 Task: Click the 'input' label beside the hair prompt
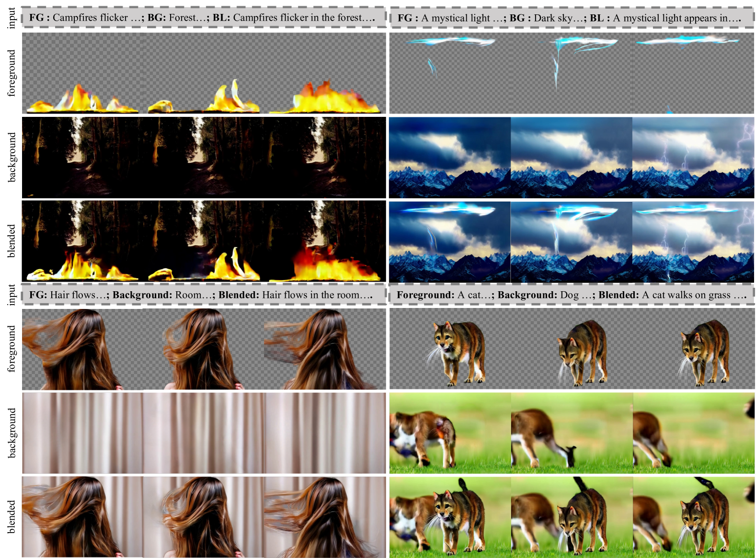(x=11, y=295)
